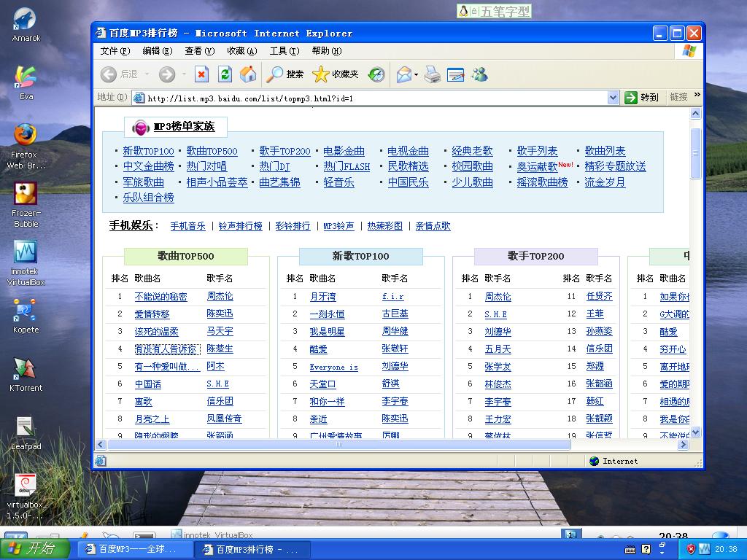This screenshot has width=747, height=560.
Task: Open the 热辣彩图 link
Action: (x=384, y=226)
